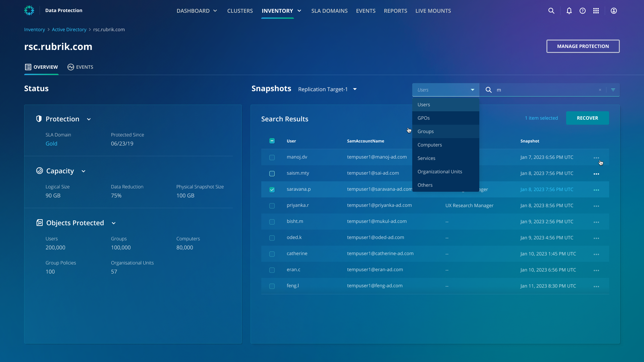Click the Recover button
The width and height of the screenshot is (644, 362).
588,118
